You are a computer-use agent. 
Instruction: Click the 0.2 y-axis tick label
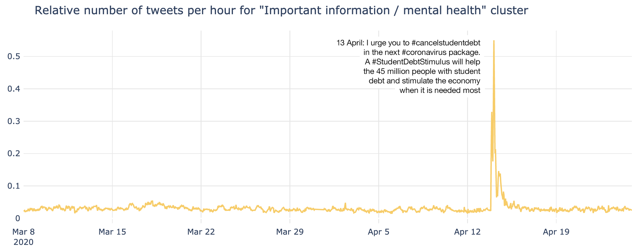[14, 154]
